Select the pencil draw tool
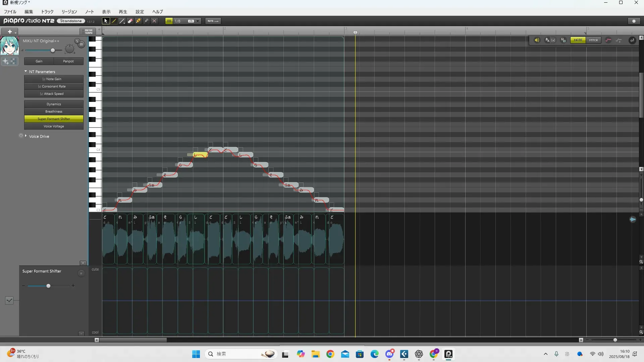The height and width of the screenshot is (362, 644). click(114, 21)
